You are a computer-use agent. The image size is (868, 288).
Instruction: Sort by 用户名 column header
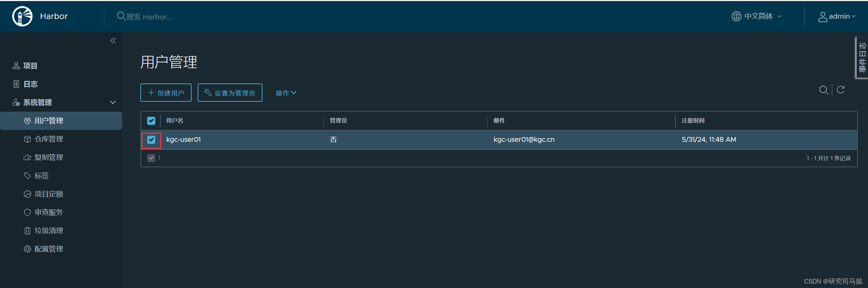click(175, 120)
